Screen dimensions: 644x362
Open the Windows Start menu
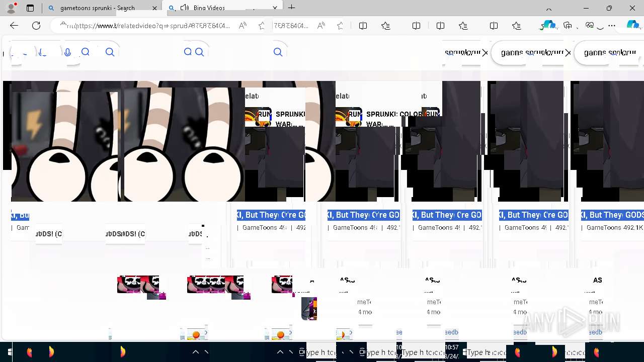coord(10,352)
